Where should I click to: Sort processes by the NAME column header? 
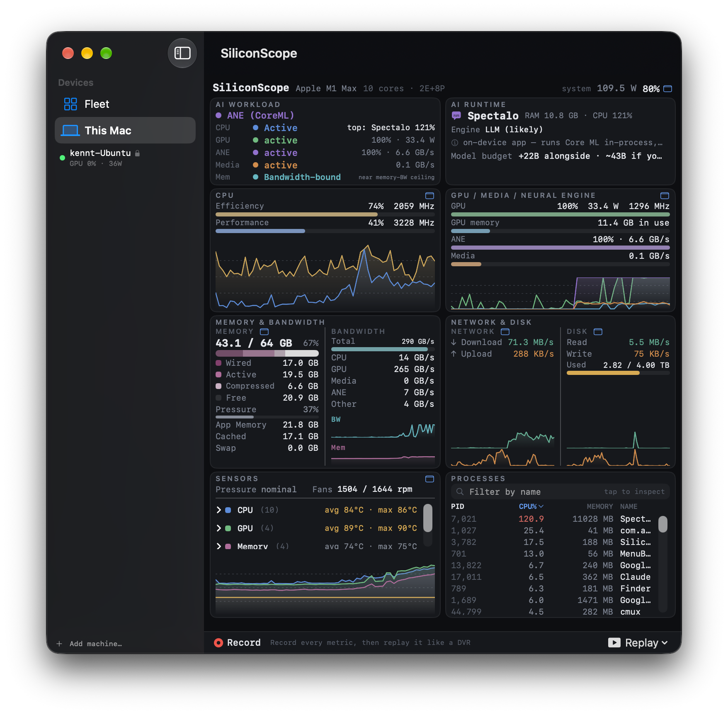[629, 506]
